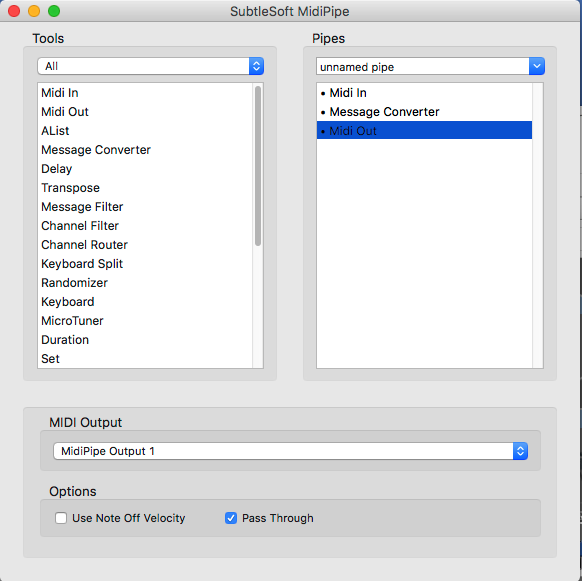Choose Channel Router from the Tools list
582x581 pixels.
coord(145,245)
